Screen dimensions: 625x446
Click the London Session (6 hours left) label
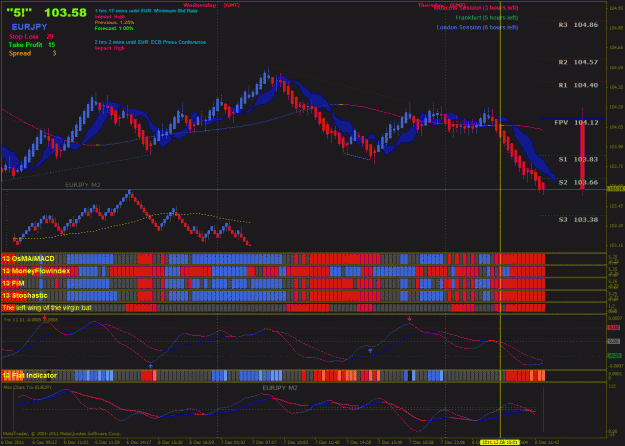click(477, 28)
